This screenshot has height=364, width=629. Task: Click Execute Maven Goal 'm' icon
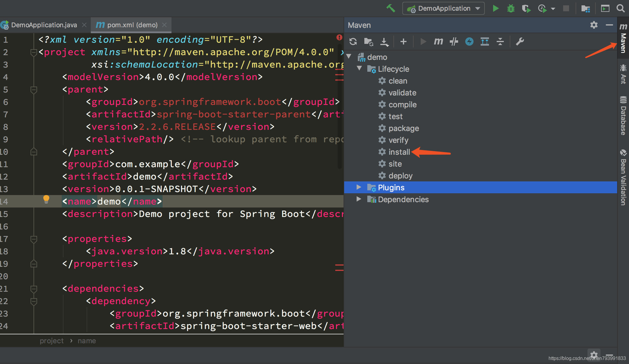pyautogui.click(x=438, y=41)
